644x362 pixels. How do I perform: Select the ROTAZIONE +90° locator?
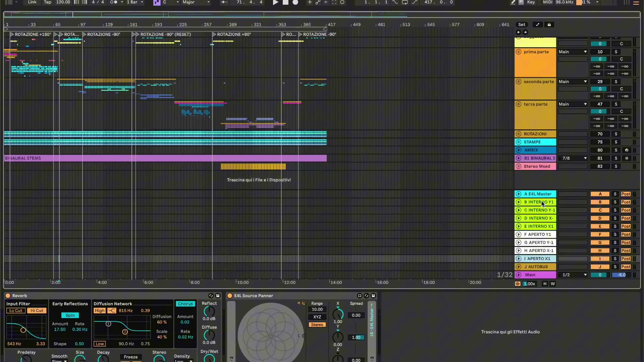click(231, 34)
